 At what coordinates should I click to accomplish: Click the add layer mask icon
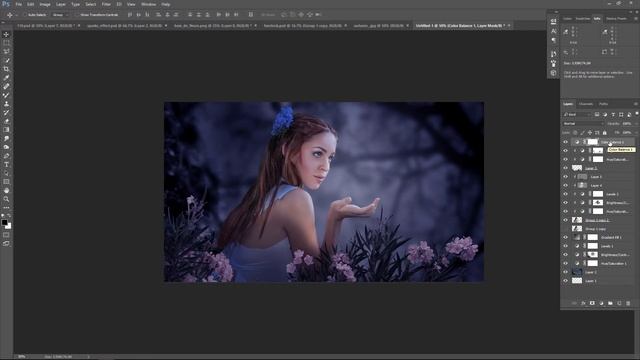coord(592,303)
